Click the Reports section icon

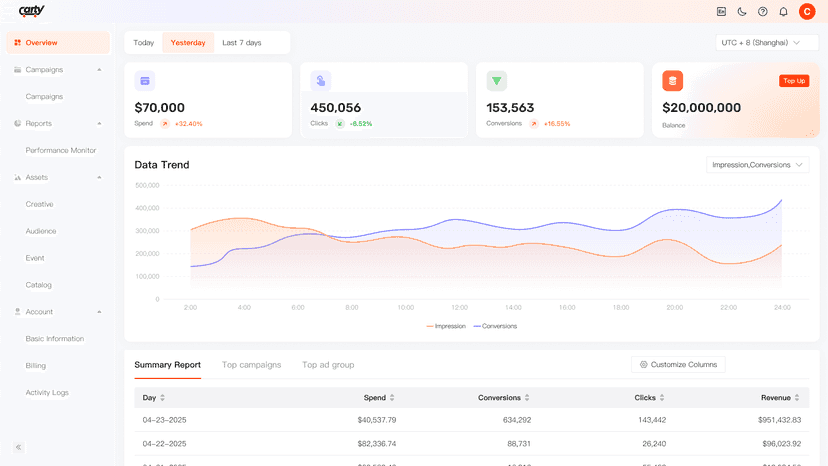(x=17, y=123)
